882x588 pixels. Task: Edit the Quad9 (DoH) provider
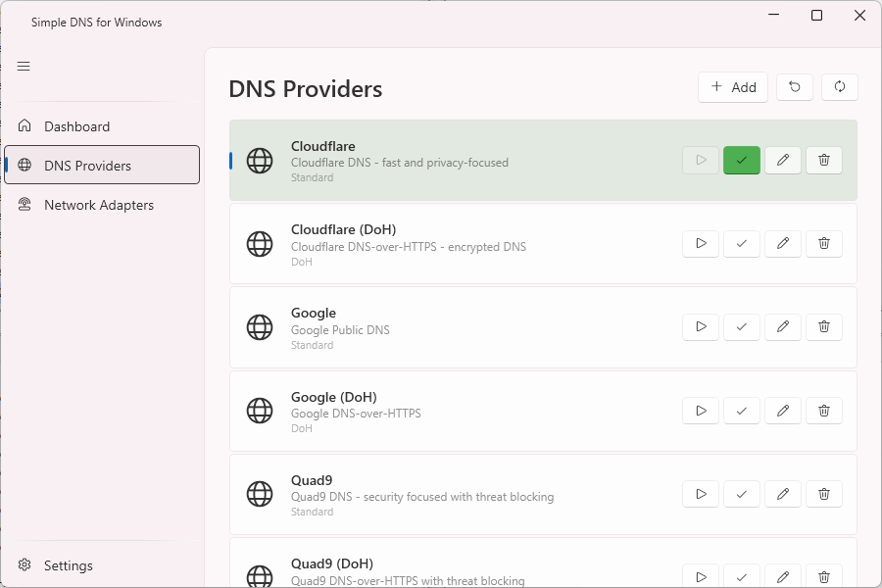tap(782, 576)
